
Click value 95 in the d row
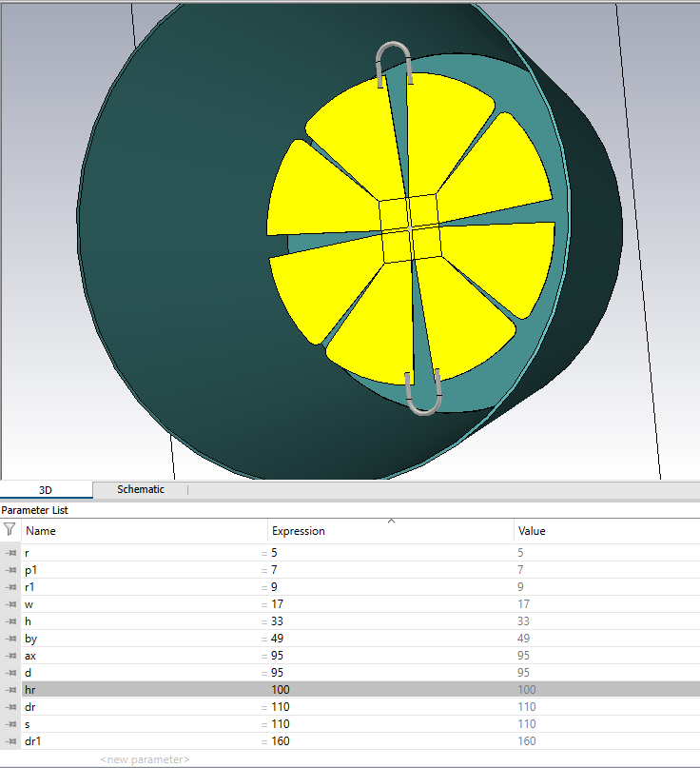pos(524,673)
